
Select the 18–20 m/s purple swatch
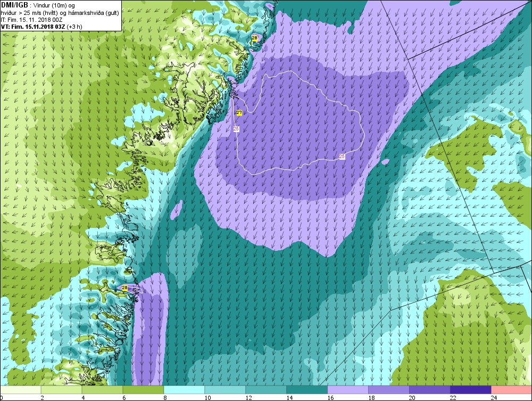pyautogui.click(x=388, y=390)
